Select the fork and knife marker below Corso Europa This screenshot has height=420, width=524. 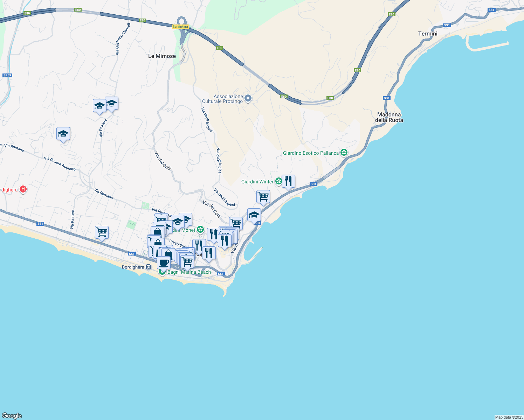(x=209, y=253)
